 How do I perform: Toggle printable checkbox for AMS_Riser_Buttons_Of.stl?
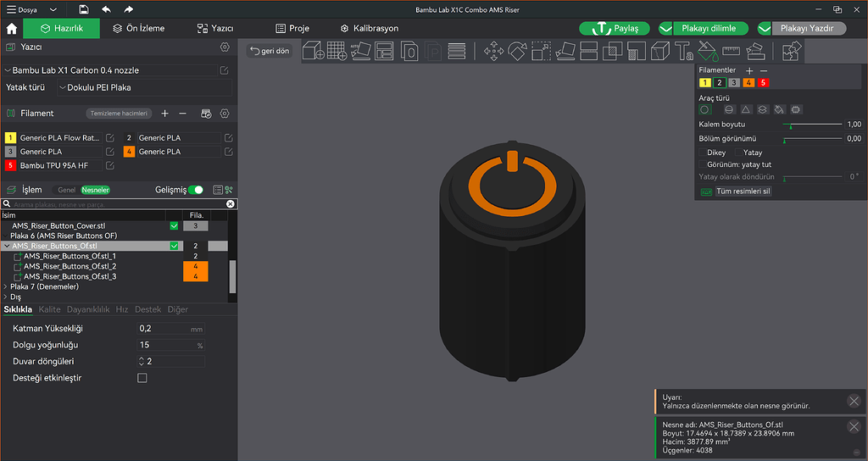[174, 246]
